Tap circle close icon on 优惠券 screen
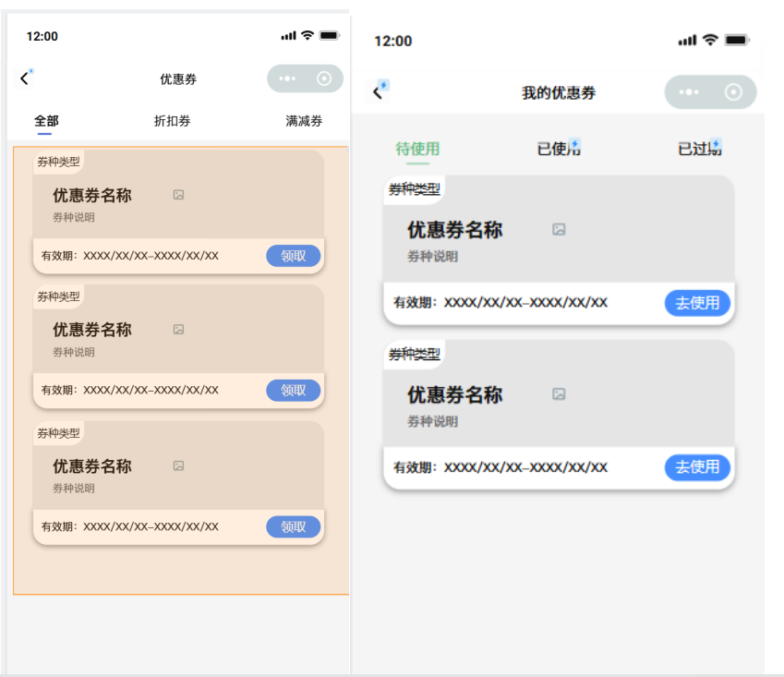This screenshot has width=784, height=677. (x=324, y=79)
